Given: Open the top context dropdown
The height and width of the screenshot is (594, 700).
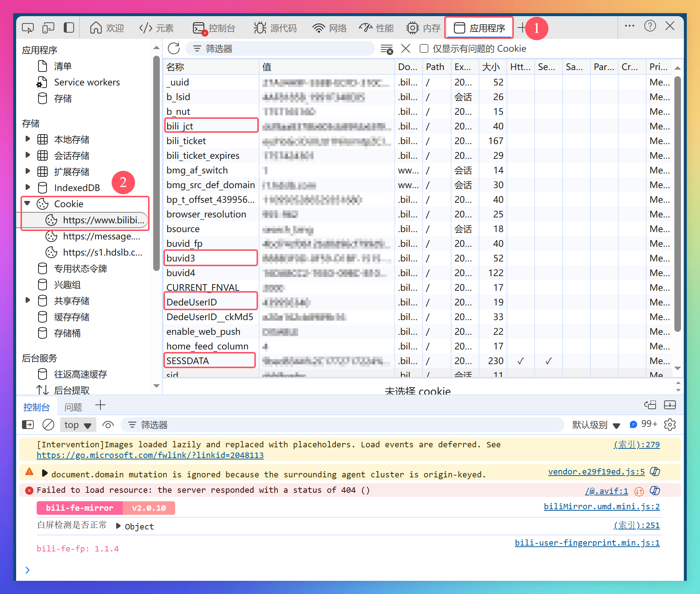Looking at the screenshot, I should pyautogui.click(x=78, y=425).
